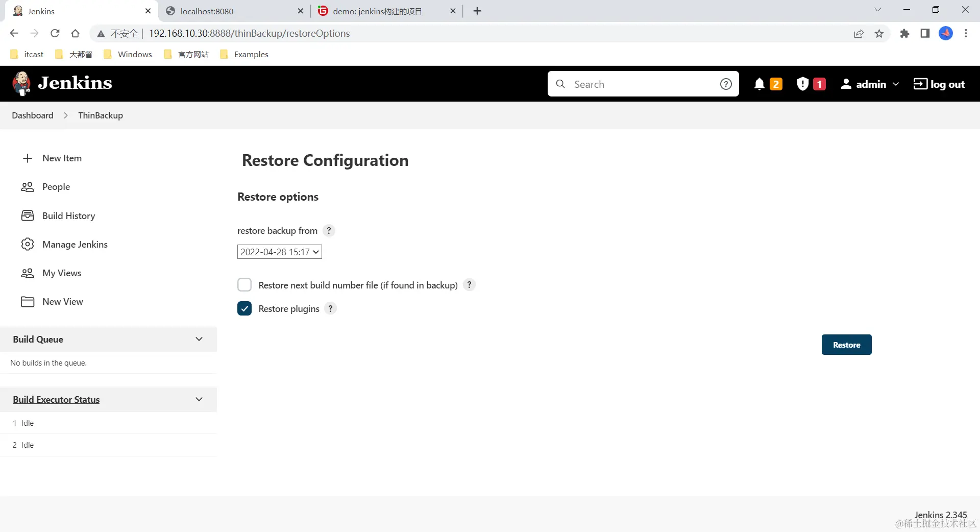Open the browser tab search dropdown
980x532 pixels.
877,10
